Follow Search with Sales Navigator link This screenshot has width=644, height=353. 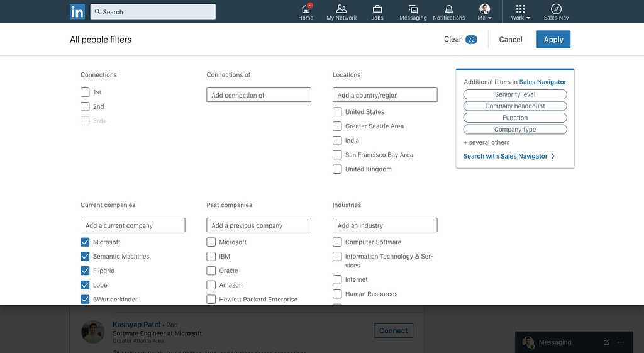click(505, 156)
